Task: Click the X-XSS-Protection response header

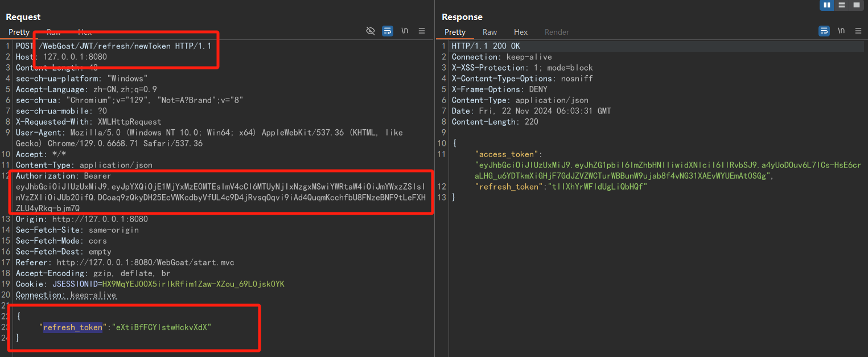Action: 522,68
